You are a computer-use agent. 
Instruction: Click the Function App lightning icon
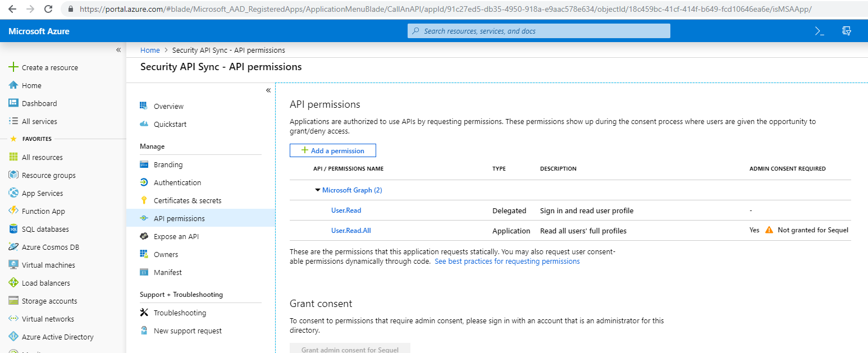click(13, 211)
